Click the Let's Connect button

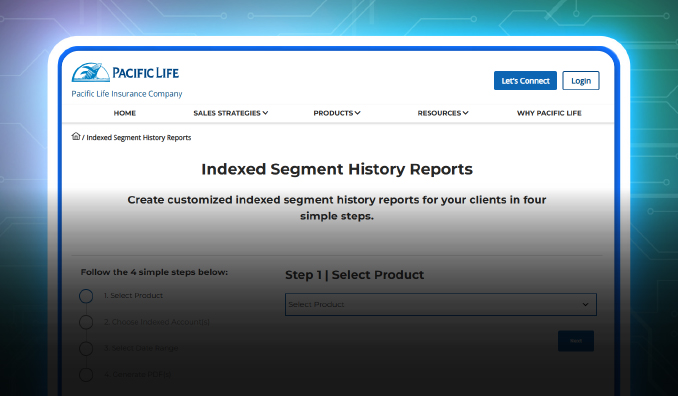(525, 80)
